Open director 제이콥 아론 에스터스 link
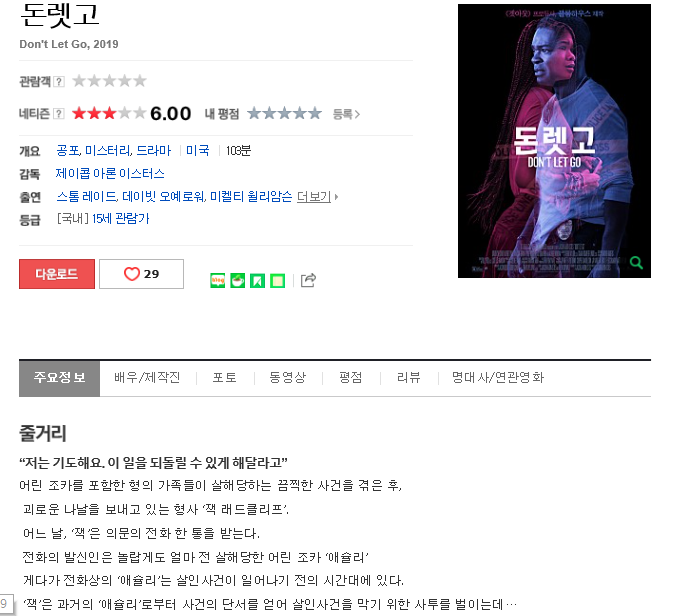 tap(110, 174)
